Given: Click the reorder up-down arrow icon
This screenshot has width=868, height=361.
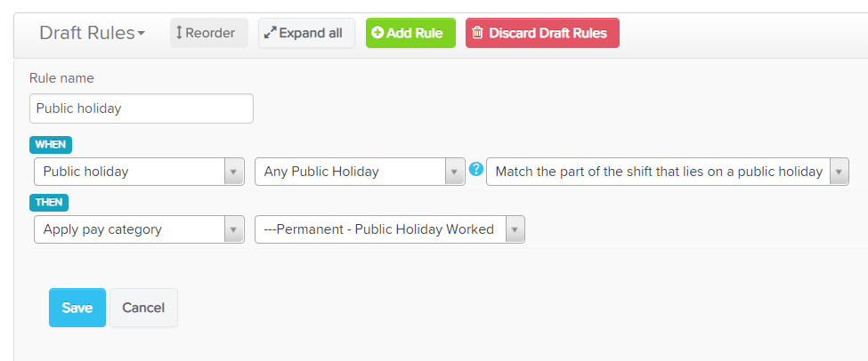Looking at the screenshot, I should pyautogui.click(x=179, y=33).
